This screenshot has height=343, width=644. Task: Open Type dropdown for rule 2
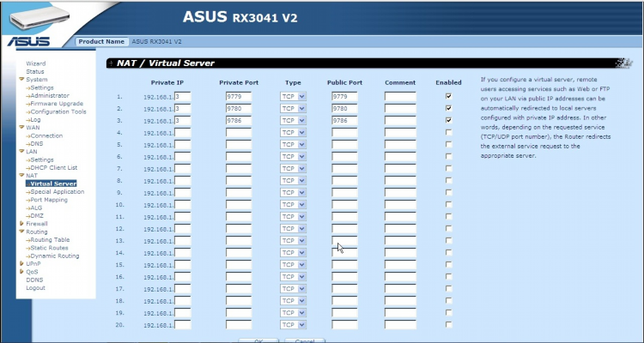294,109
